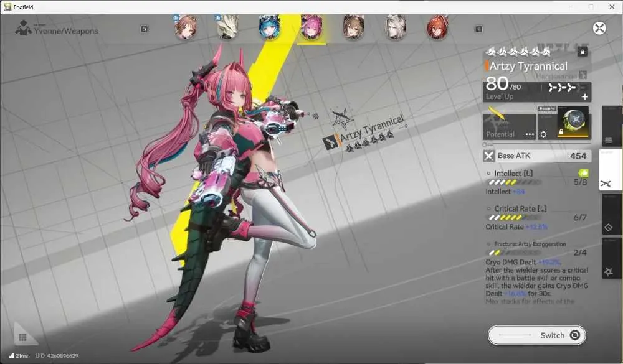Expand the bottom-left grid menu

[x=22, y=337]
